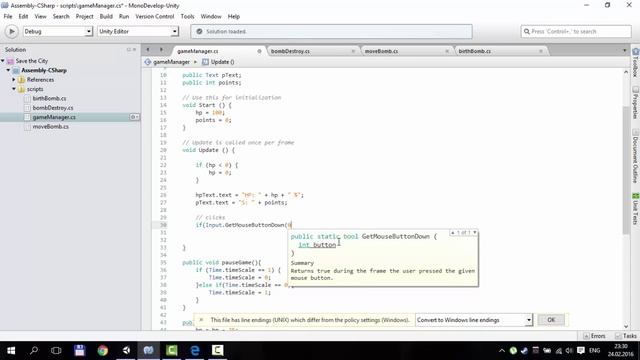Open Windows Start menu
Viewport: 640px width, 360px height.
coord(11,350)
